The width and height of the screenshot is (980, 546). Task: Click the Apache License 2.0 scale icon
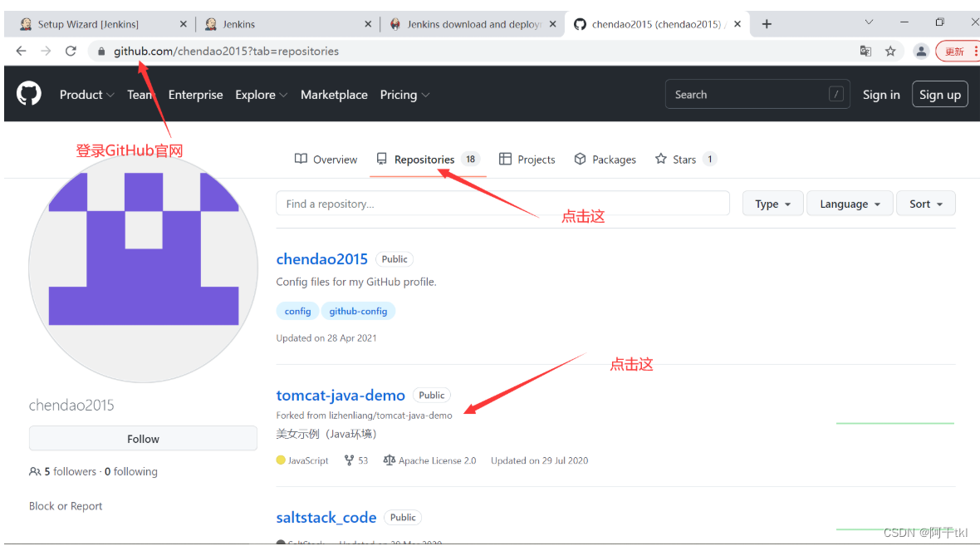coord(389,460)
